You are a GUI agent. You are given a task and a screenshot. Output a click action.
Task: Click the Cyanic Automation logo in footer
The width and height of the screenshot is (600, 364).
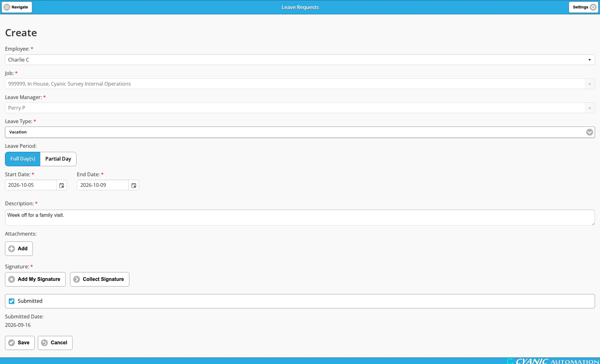(552, 361)
